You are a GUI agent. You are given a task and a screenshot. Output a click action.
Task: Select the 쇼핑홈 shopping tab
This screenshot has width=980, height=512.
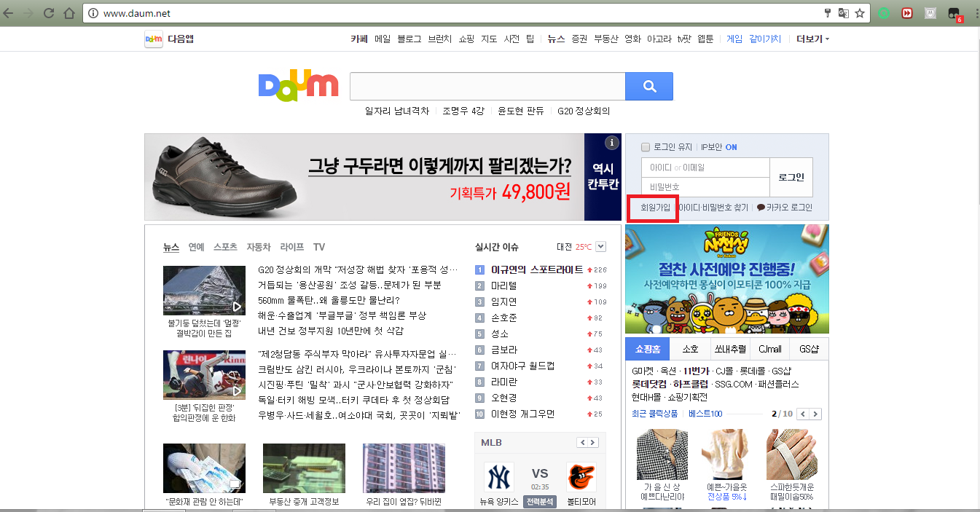pyautogui.click(x=648, y=349)
